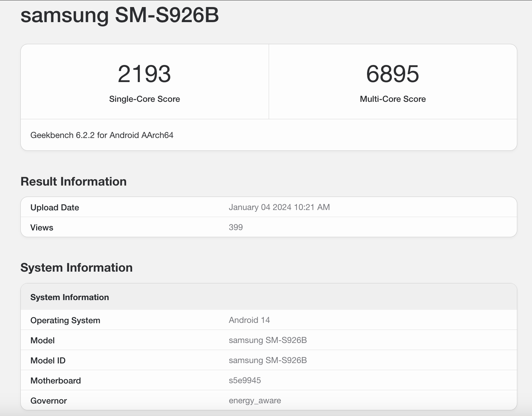Click the Upload Date row label

click(x=55, y=208)
